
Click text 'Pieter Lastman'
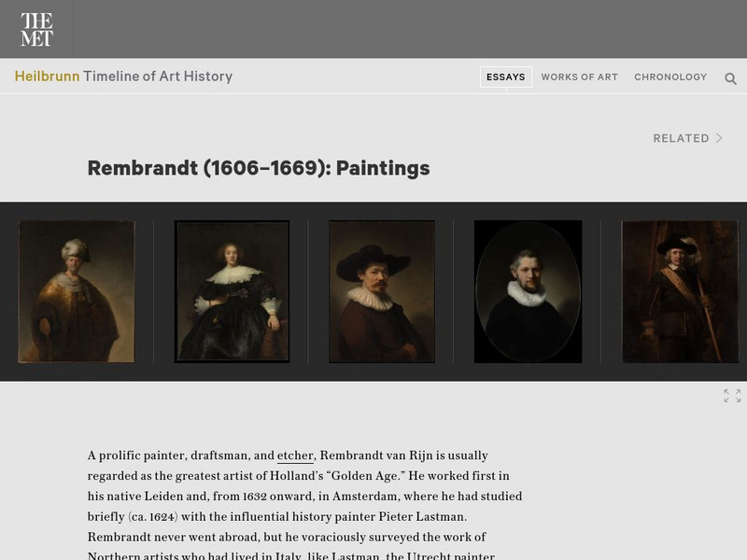tap(421, 517)
